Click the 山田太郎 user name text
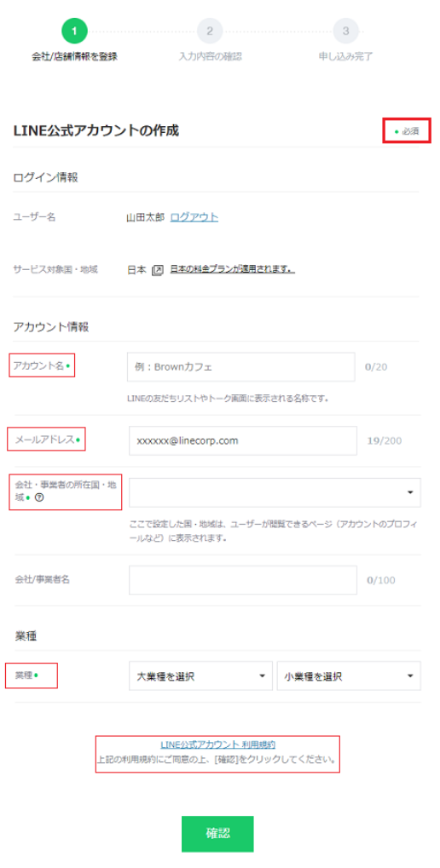Screen dimensions: 440x868 pos(146,217)
